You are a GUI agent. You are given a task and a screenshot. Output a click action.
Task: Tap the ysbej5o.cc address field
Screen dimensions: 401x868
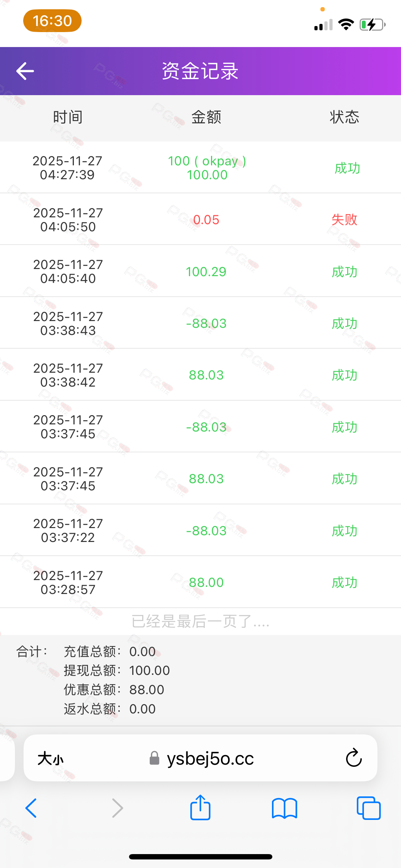(200, 758)
